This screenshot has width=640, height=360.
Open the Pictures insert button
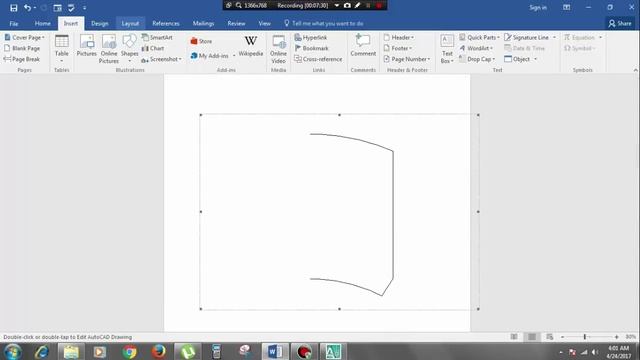(x=87, y=46)
